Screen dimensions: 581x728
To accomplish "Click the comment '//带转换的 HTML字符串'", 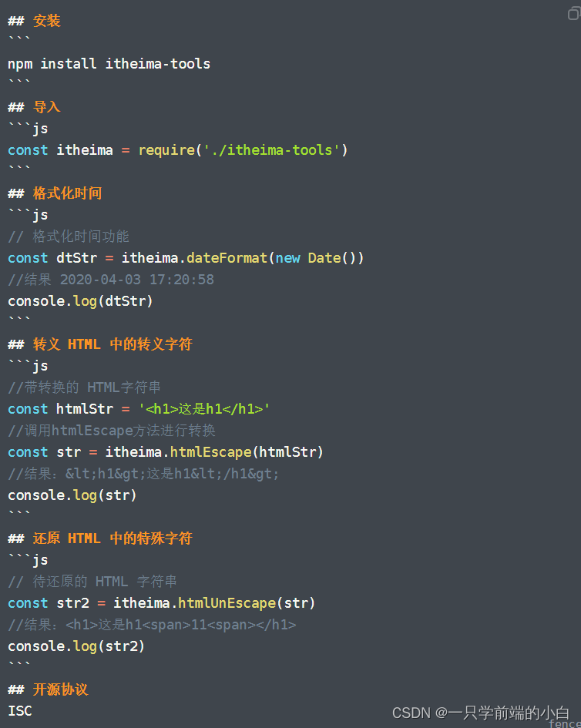I will (84, 387).
